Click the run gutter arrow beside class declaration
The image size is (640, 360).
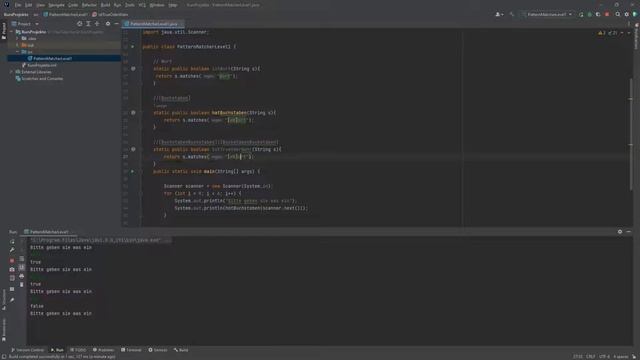coord(132,47)
